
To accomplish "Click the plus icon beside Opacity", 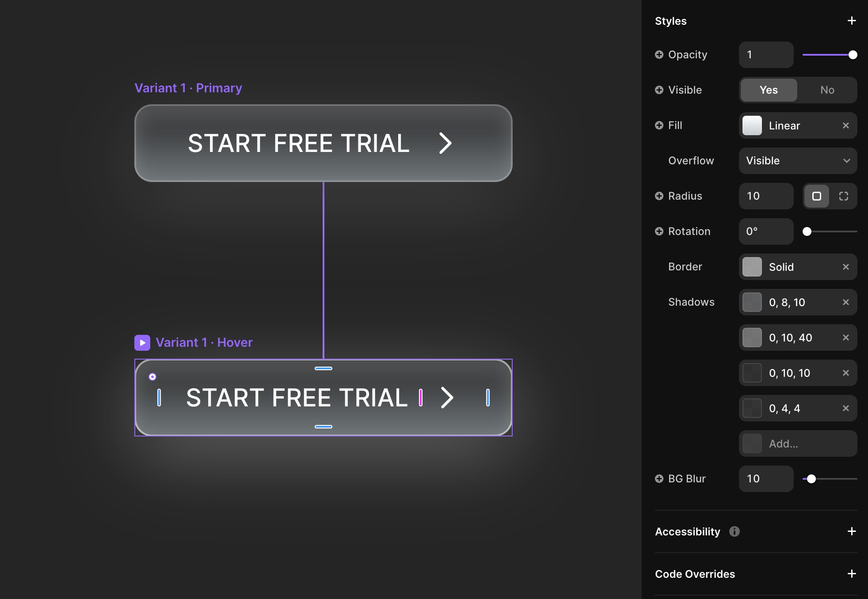I will click(659, 54).
